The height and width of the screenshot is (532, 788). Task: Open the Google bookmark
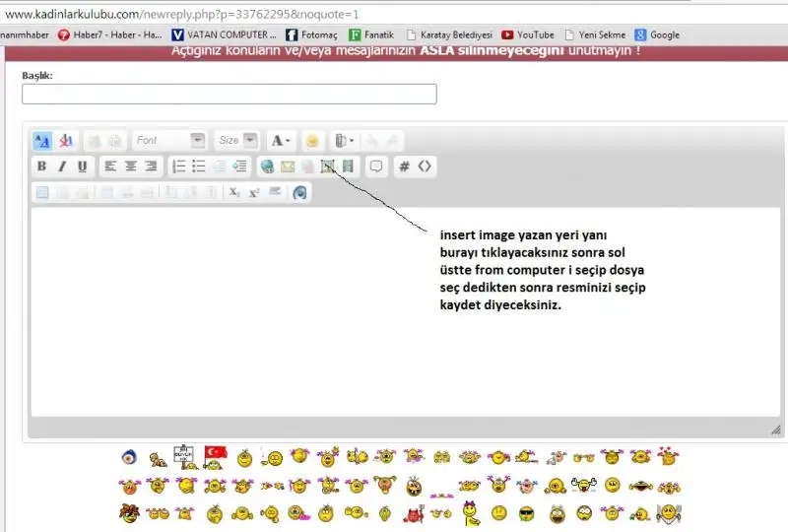click(x=657, y=34)
